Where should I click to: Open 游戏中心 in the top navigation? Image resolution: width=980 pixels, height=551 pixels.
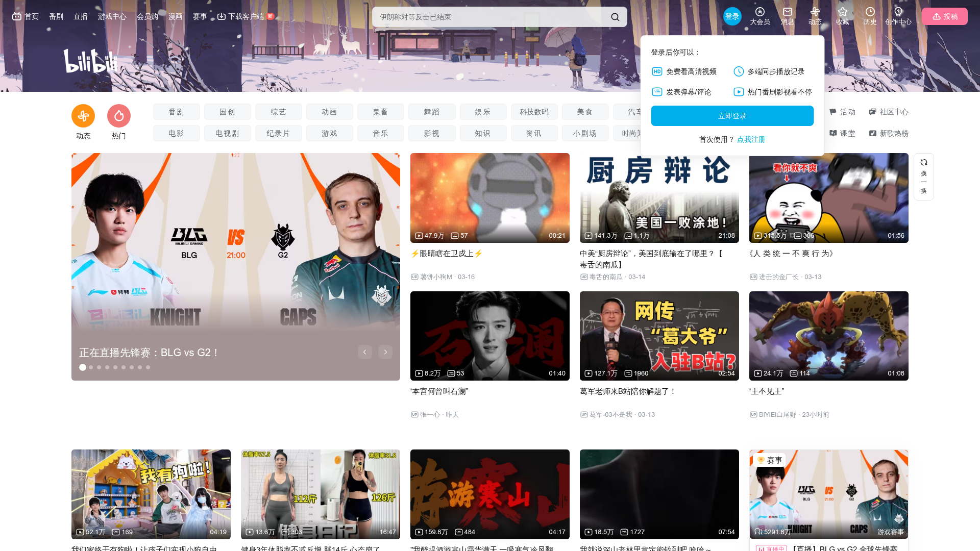tap(112, 16)
